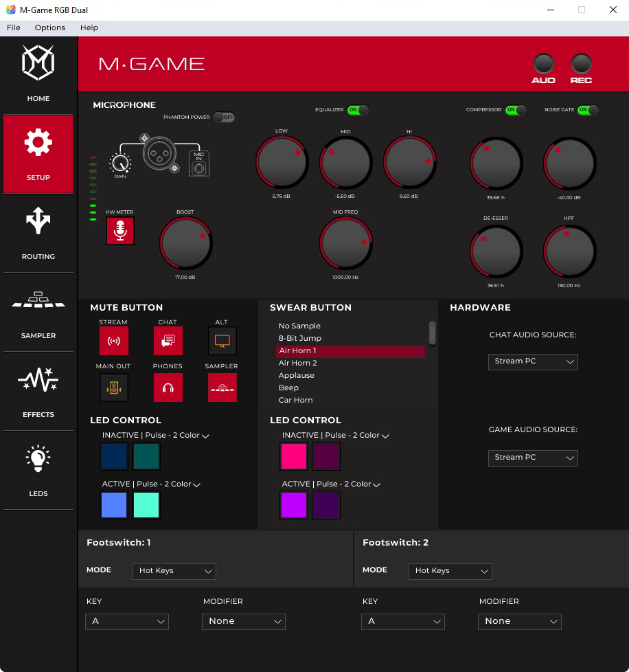The height and width of the screenshot is (672, 629).
Task: Turn off the Noise Gate switch
Action: 588,110
